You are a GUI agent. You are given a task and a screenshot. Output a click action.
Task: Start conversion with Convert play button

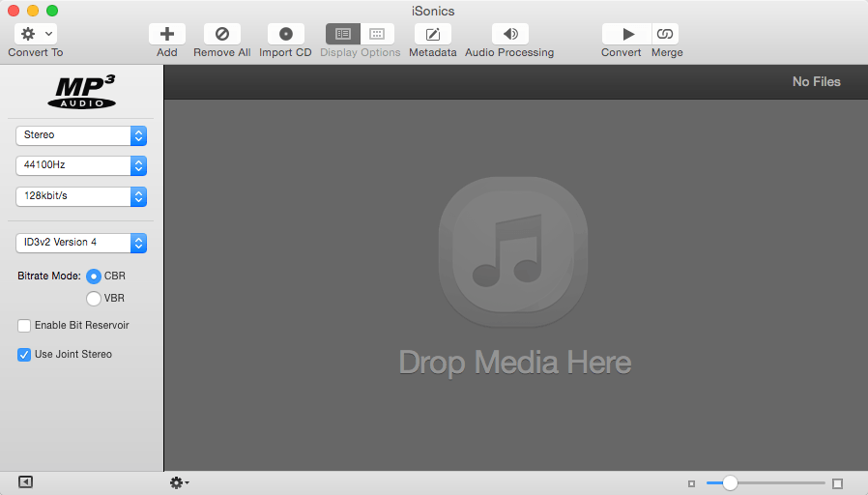[627, 34]
